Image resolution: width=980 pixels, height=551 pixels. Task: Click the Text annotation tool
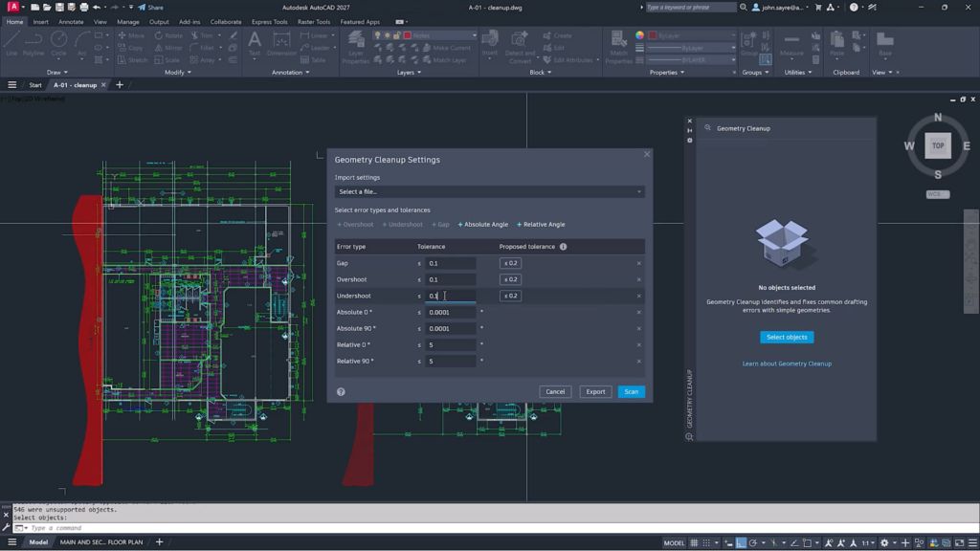point(255,44)
